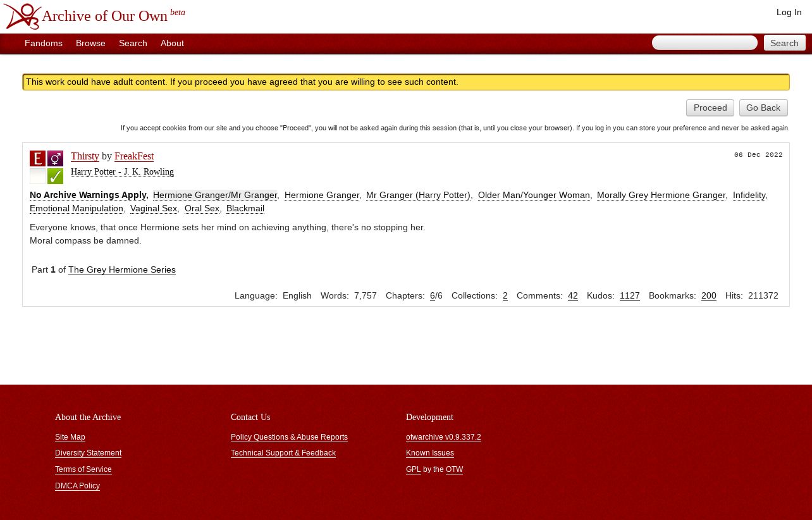Screen dimensions: 812x520
Task: Click the date 06 Dec 2022
Action: 758,155
